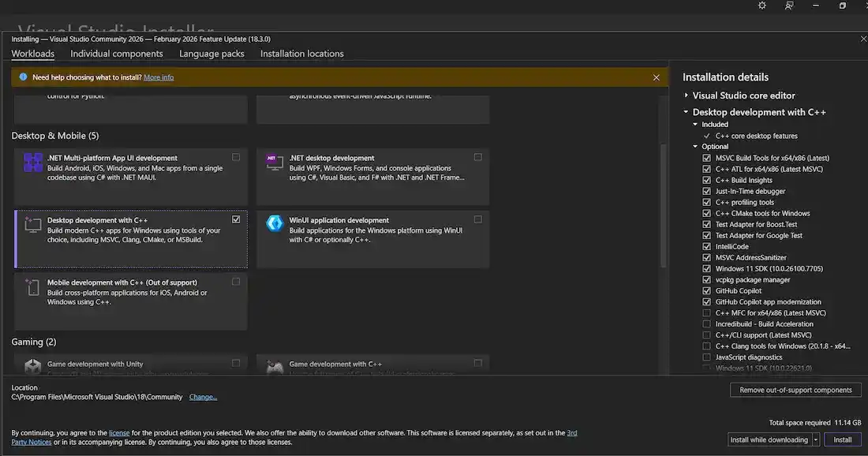Check the .NET Multi-platform App UI development workload
Image resolution: width=868 pixels, height=456 pixels.
236,157
